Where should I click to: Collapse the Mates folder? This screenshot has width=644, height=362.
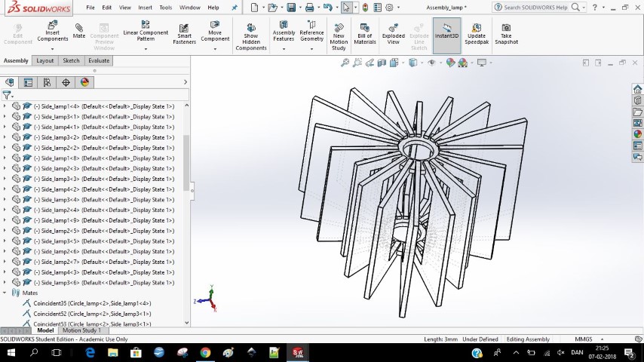(x=5, y=293)
